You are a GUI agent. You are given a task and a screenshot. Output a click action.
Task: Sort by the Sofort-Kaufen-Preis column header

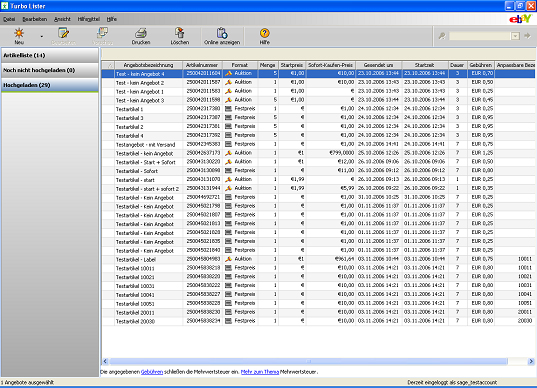[330, 65]
